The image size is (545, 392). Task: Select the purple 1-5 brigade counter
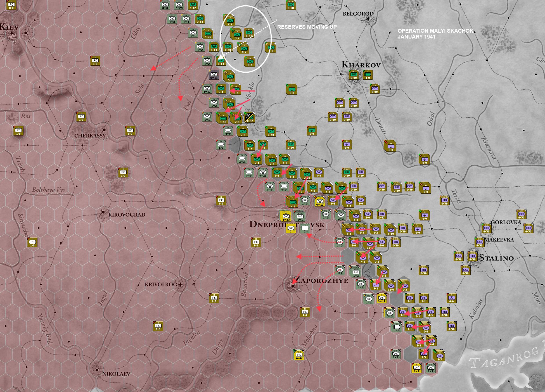tap(423, 354)
